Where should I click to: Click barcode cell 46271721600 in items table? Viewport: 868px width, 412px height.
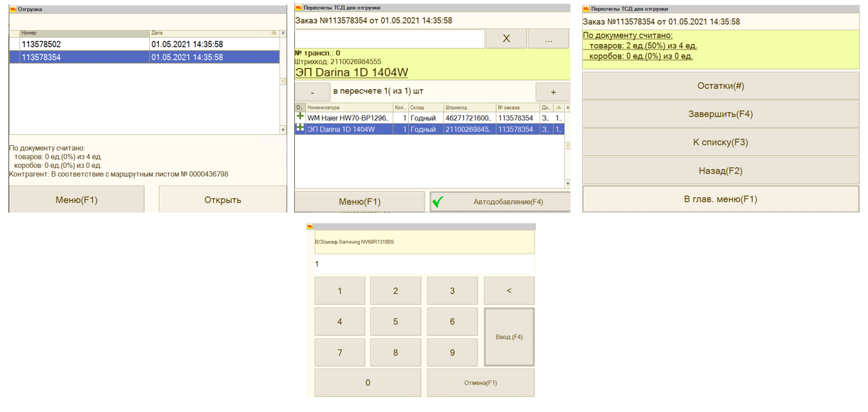click(x=469, y=118)
